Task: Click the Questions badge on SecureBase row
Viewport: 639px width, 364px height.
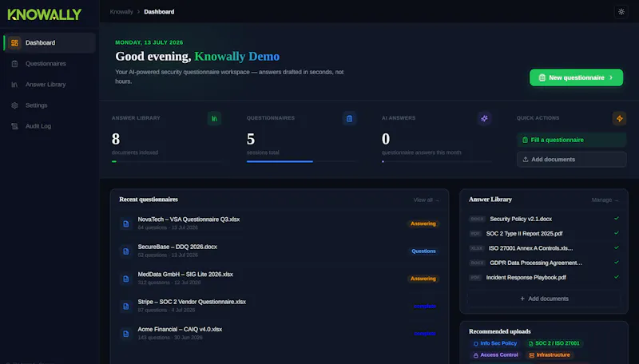Action: [x=423, y=251]
